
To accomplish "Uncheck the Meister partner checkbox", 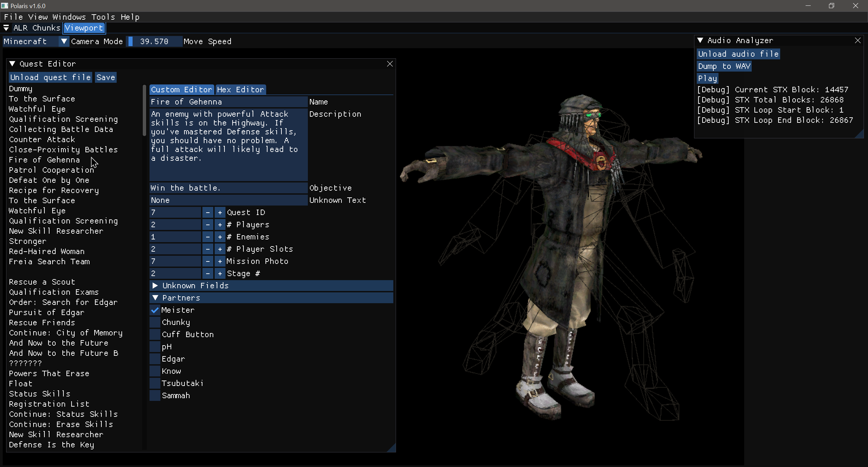I will [155, 310].
